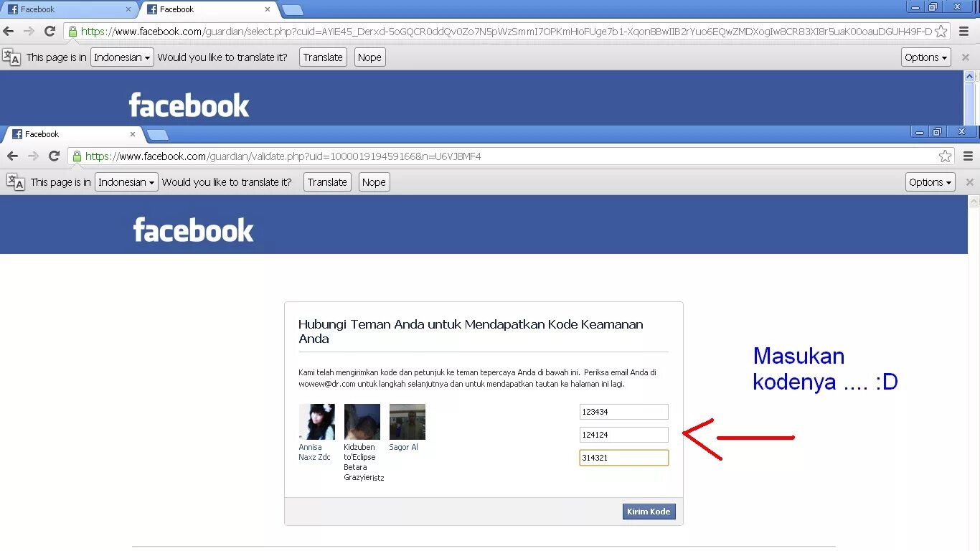Click the front window's forward arrow
Screen dimensions: 980x551
pyautogui.click(x=33, y=156)
